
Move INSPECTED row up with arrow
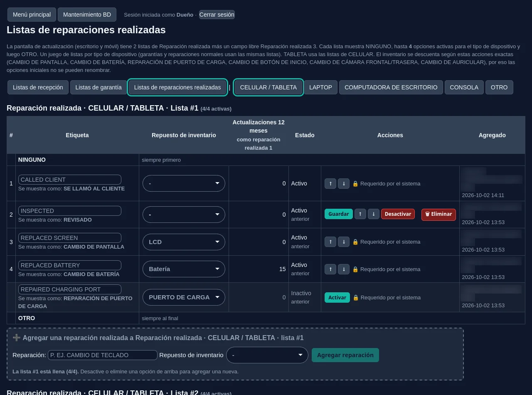(360, 214)
